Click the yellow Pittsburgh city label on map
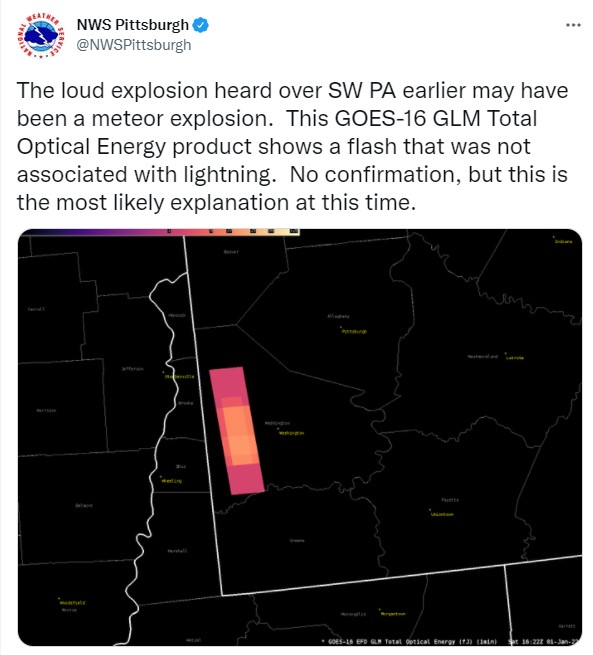The height and width of the screenshot is (655, 593). (354, 331)
